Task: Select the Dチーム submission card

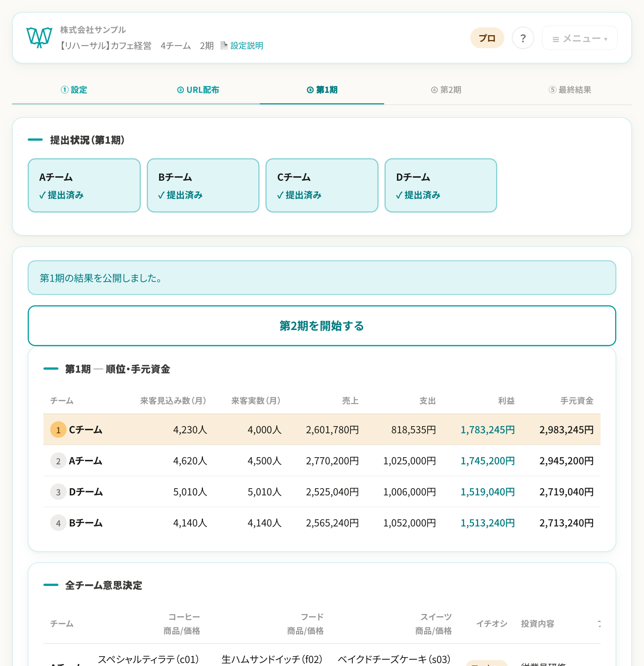Action: (x=441, y=185)
